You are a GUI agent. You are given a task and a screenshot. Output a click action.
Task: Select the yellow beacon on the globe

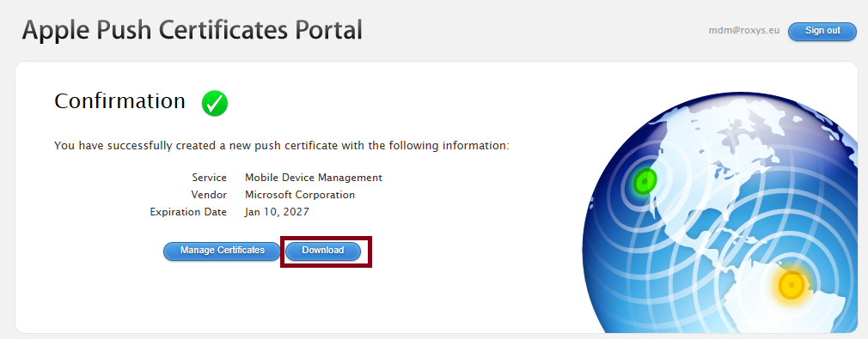point(792,285)
